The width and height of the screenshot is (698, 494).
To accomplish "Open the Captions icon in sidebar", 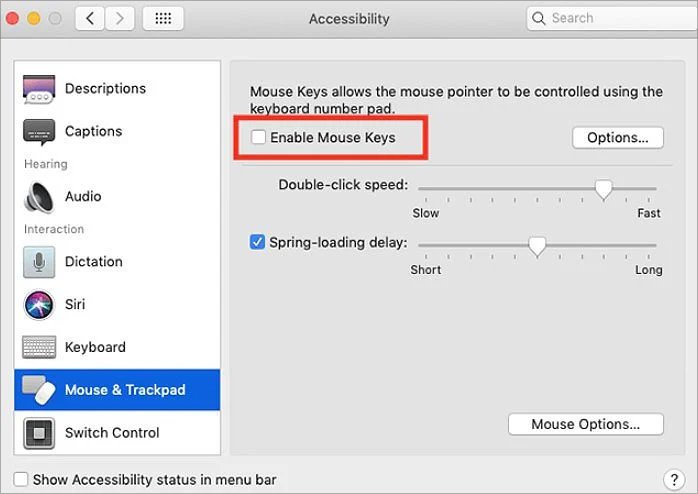I will (x=39, y=131).
